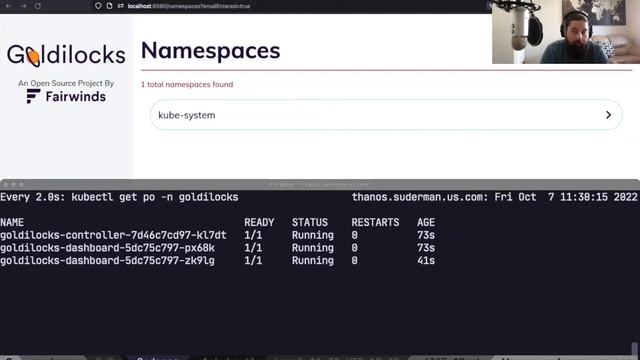Click the goldilocks-dashboard-5dc75c797-zk9lg pod name

pos(107,261)
